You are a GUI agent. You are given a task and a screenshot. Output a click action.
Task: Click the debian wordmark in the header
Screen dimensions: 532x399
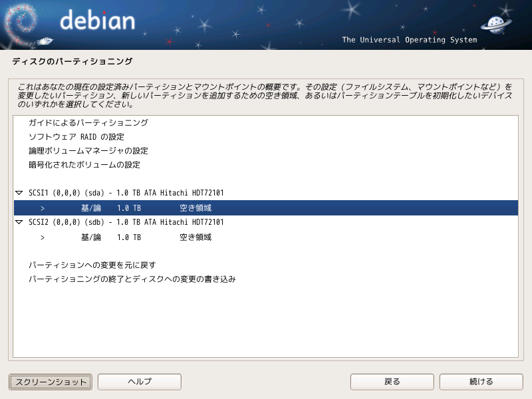[x=97, y=20]
